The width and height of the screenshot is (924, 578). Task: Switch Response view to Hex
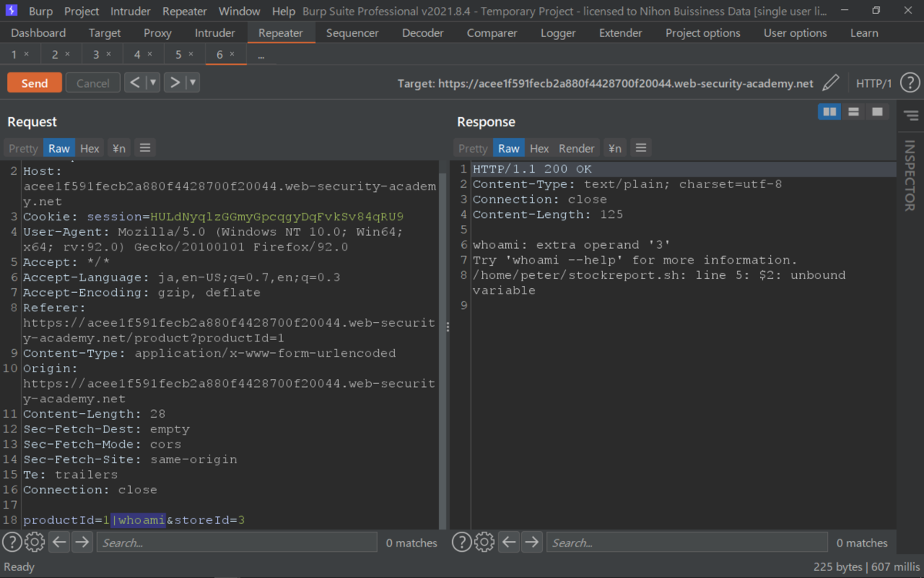coord(540,148)
